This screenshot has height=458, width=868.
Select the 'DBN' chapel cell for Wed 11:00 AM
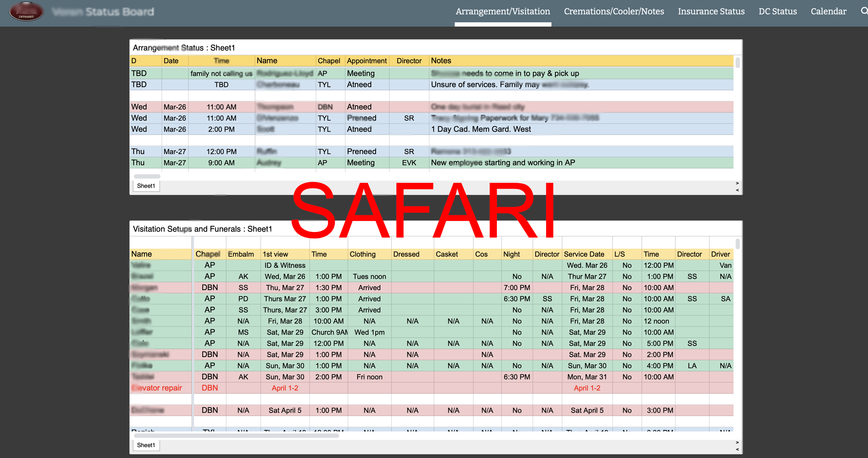point(330,107)
